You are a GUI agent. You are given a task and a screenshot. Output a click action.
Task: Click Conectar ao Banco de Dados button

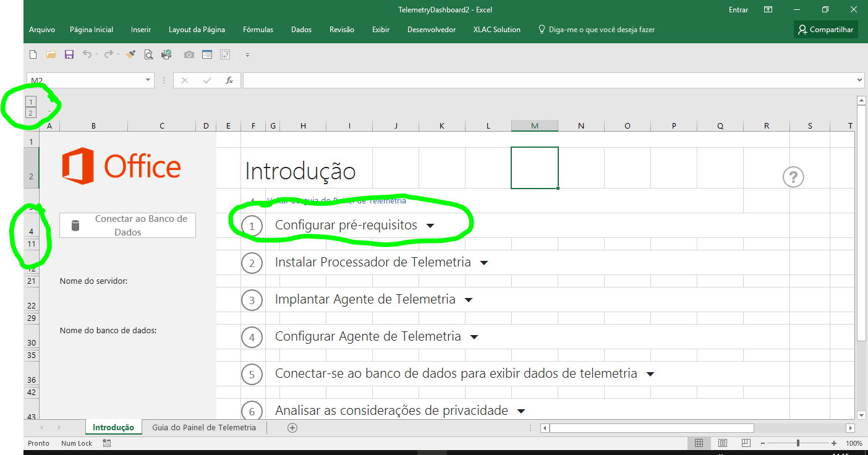coord(127,226)
